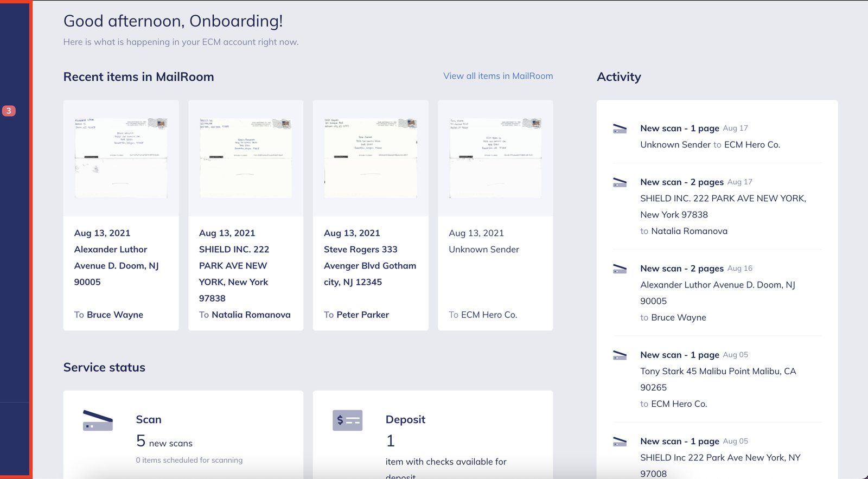
Task: Click scan icon beside SHIELD INC. 222 PARK AVE activity
Action: (620, 182)
